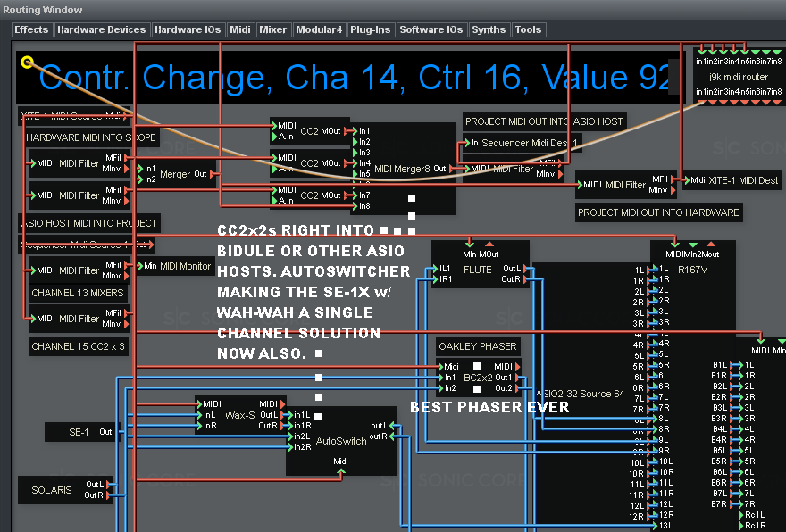This screenshot has height=532, width=786.
Task: Click the HARDWARE MIDI INTO SCOPE label
Action: click(91, 138)
